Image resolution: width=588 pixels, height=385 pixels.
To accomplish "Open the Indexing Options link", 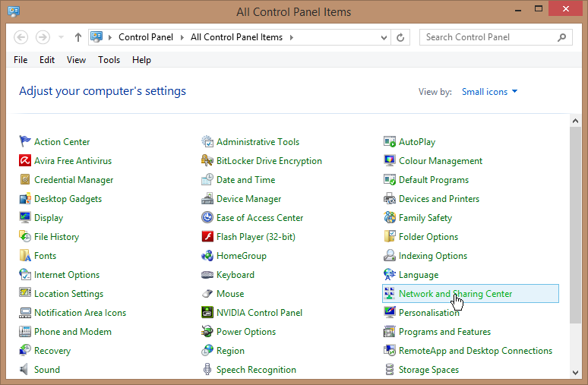I will coord(433,255).
